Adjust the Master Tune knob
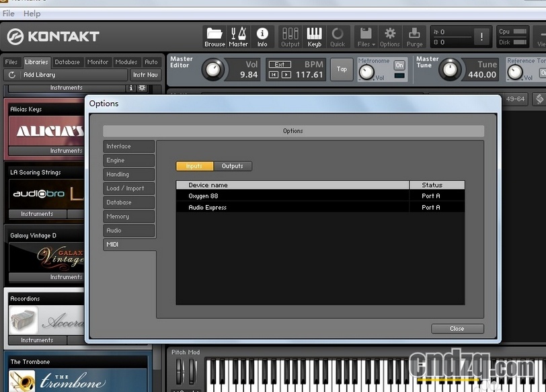This screenshot has width=546, height=392. pyautogui.click(x=450, y=69)
